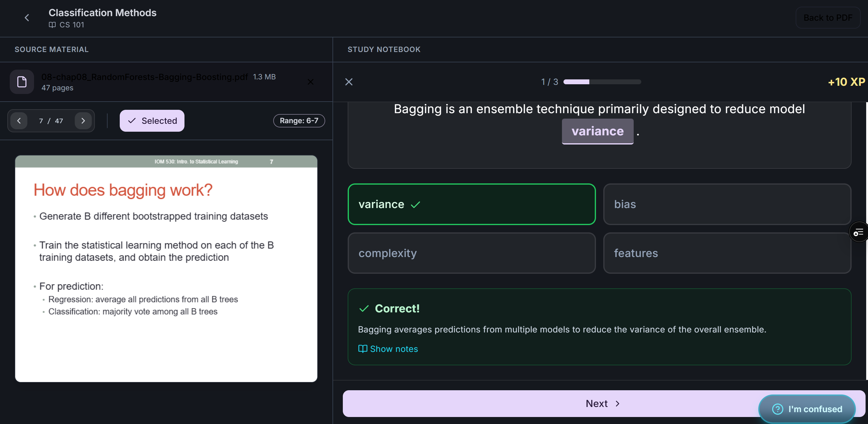The width and height of the screenshot is (868, 424).
Task: Toggle the Selected page button
Action: [152, 121]
